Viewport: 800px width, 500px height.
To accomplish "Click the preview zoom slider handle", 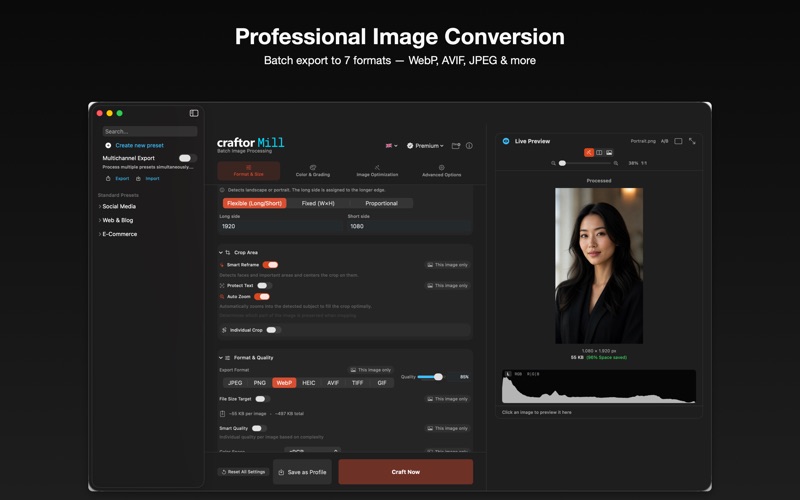I will [x=562, y=163].
